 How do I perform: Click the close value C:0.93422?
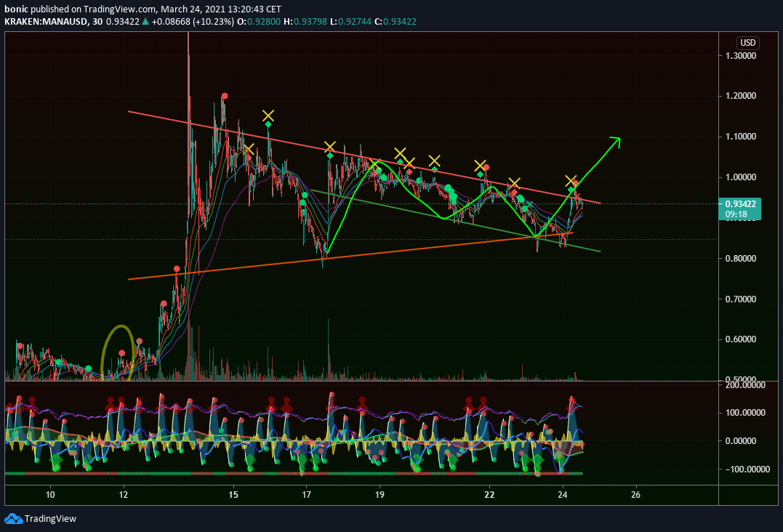click(395, 22)
